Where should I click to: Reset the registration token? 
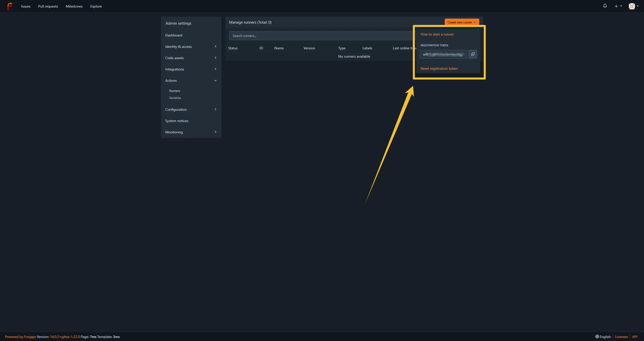click(439, 68)
